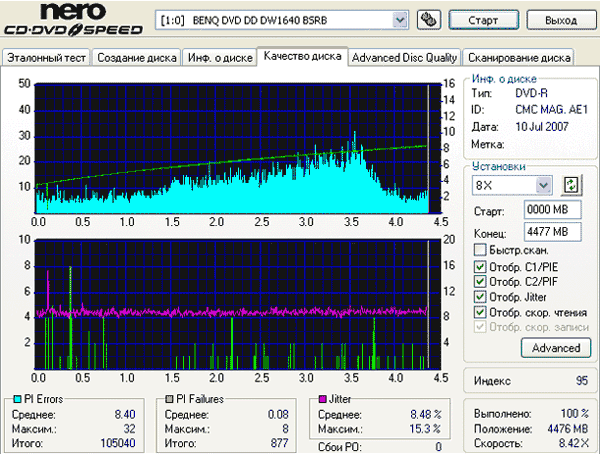Click the Индекс quality score 95
This screenshot has width=600, height=454.
coord(582,381)
